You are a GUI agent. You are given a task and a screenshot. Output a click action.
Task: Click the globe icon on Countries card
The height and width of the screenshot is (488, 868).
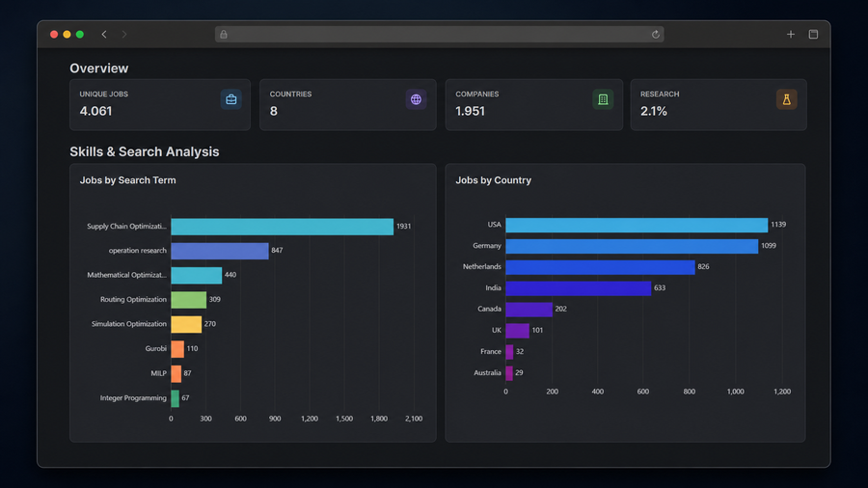tap(416, 99)
